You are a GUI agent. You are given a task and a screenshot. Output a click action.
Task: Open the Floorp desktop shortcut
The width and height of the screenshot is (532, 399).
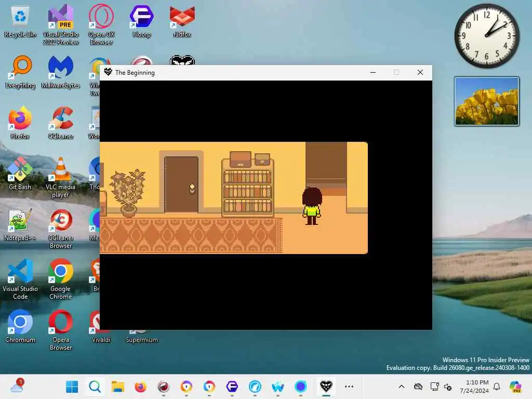(x=141, y=20)
